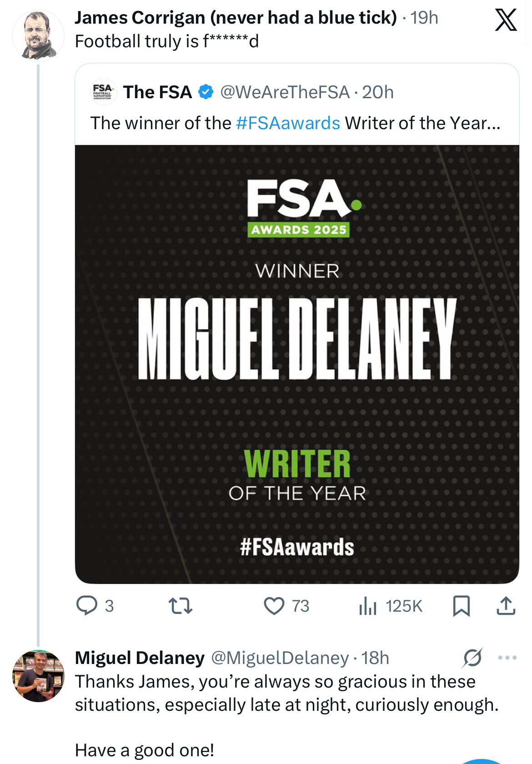The height and width of the screenshot is (764, 532).
Task: Open The FSA account name
Action: tap(157, 92)
